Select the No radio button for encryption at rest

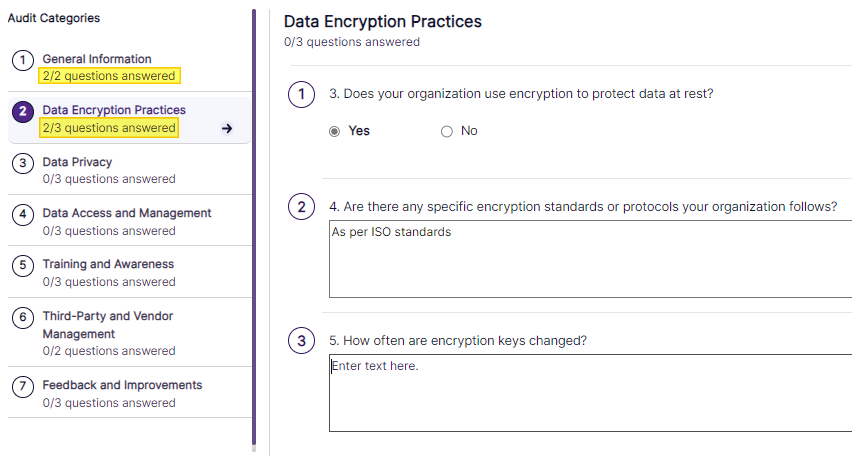point(447,131)
